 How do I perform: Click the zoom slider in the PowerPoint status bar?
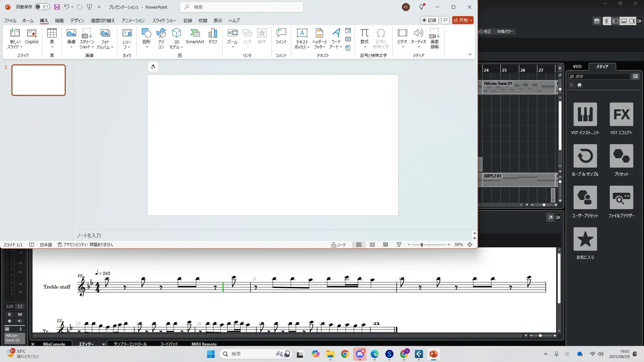pyautogui.click(x=422, y=245)
